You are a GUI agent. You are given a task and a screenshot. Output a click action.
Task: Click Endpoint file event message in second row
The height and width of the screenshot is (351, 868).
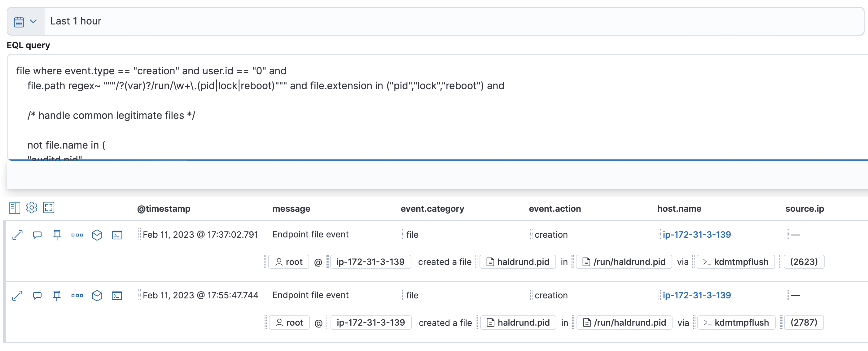point(310,295)
